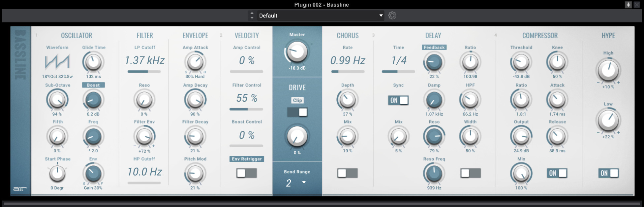Click the Delay Mix knob
Viewport: 644px width, 207px height.
(398, 136)
